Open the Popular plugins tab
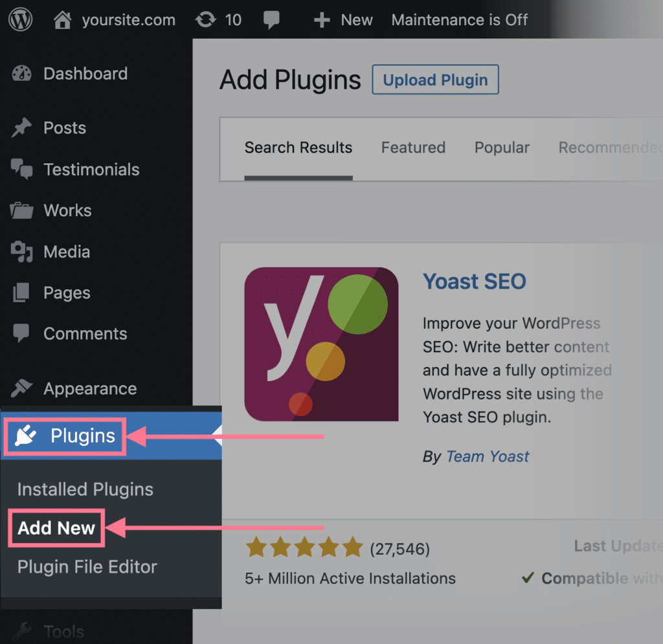Screen dimensions: 663x644 [502, 148]
